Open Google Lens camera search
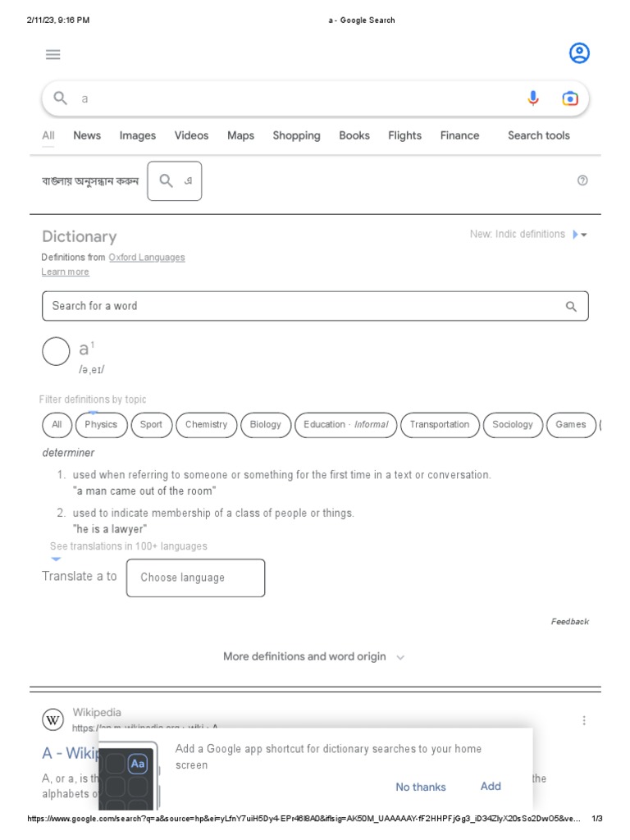The height and width of the screenshot is (840, 630). pos(570,98)
